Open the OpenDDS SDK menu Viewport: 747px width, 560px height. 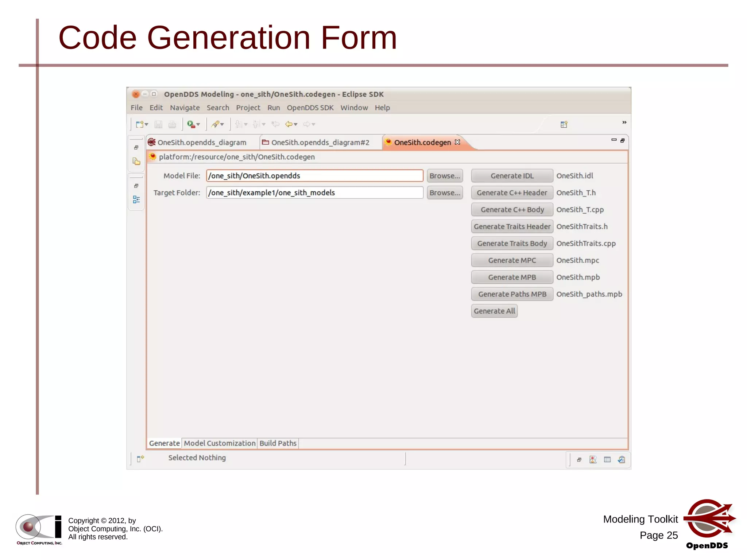(x=310, y=108)
